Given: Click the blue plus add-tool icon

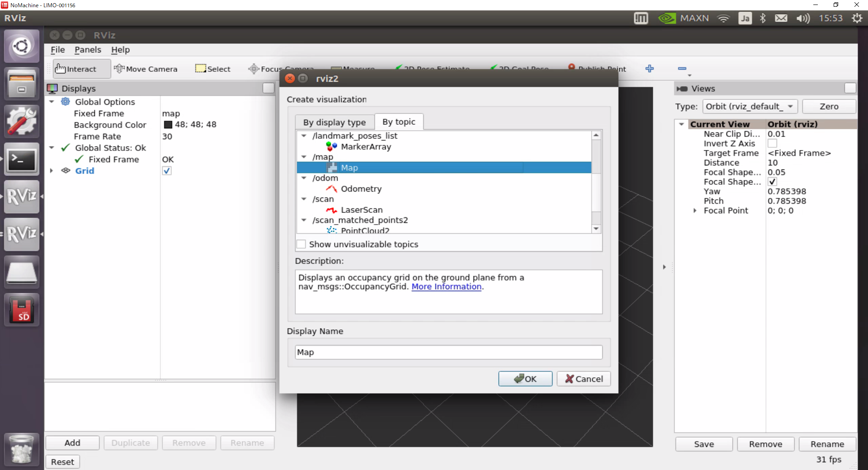Looking at the screenshot, I should click(x=650, y=69).
